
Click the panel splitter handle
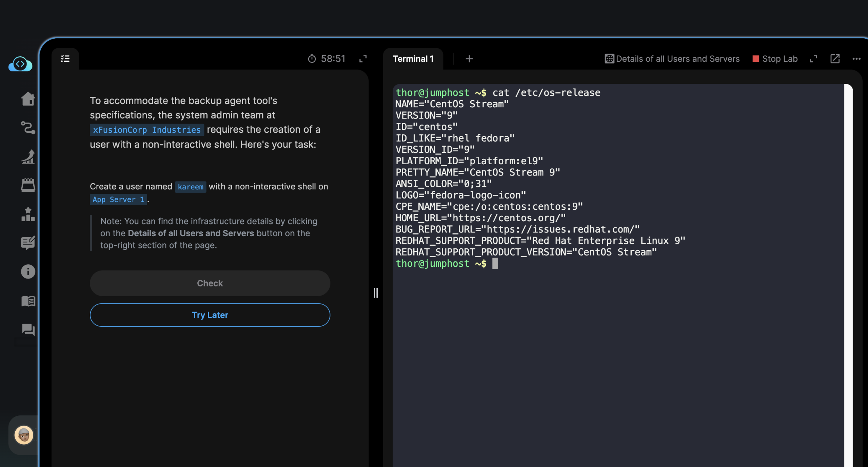(376, 293)
